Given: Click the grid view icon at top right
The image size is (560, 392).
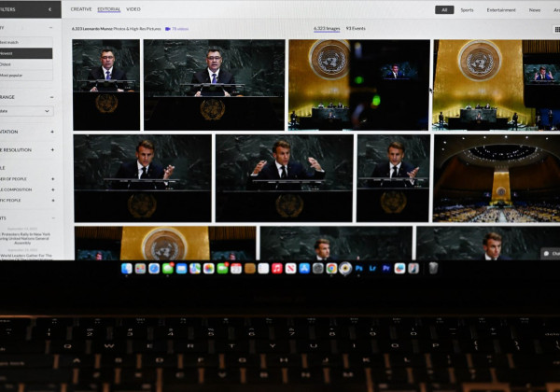Looking at the screenshot, I should pyautogui.click(x=557, y=29).
